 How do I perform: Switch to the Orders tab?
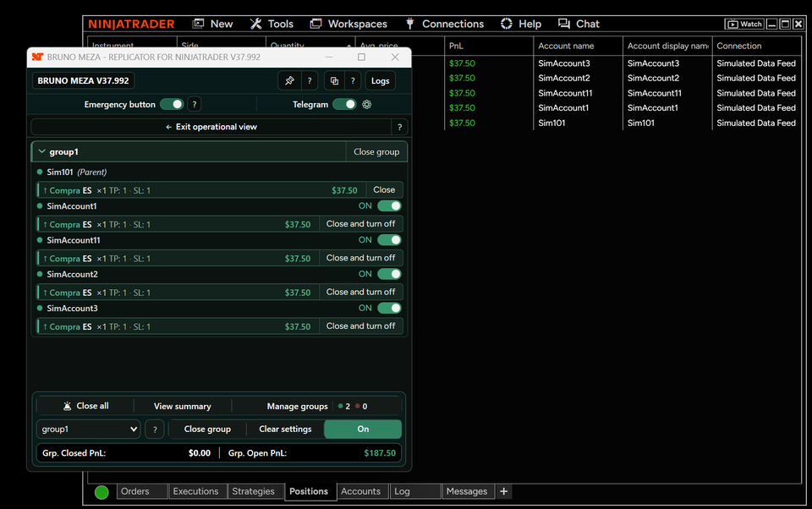(x=142, y=491)
